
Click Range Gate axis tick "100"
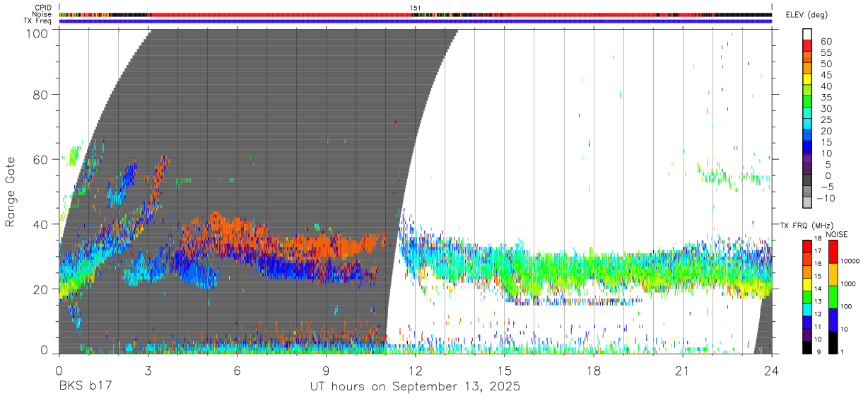(37, 33)
